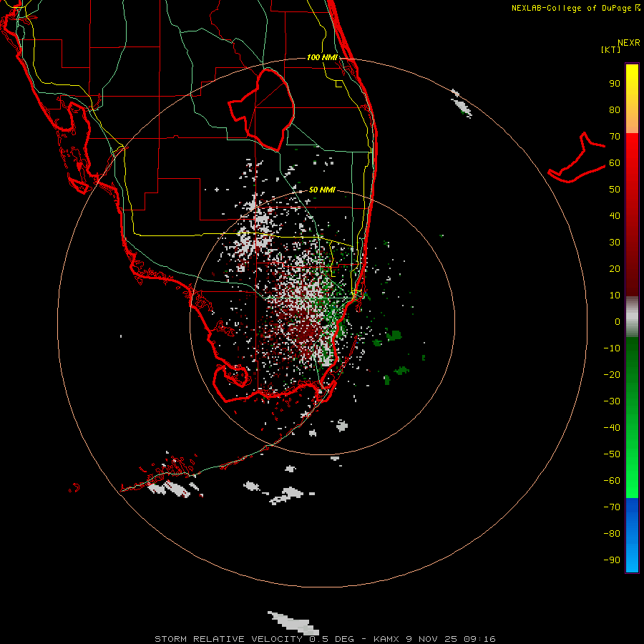Click the 100 NMI range ring label
The image size is (644, 644).
[x=322, y=57]
